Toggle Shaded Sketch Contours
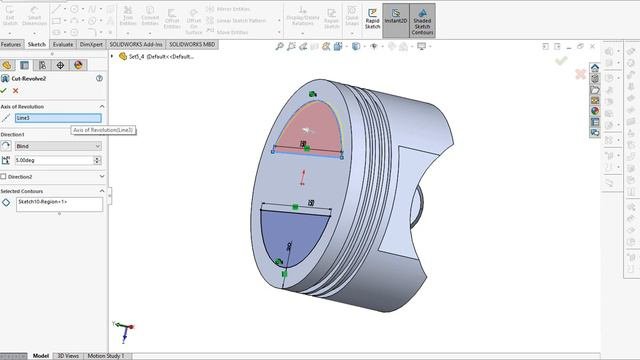Image resolution: width=640 pixels, height=360 pixels. [x=422, y=20]
